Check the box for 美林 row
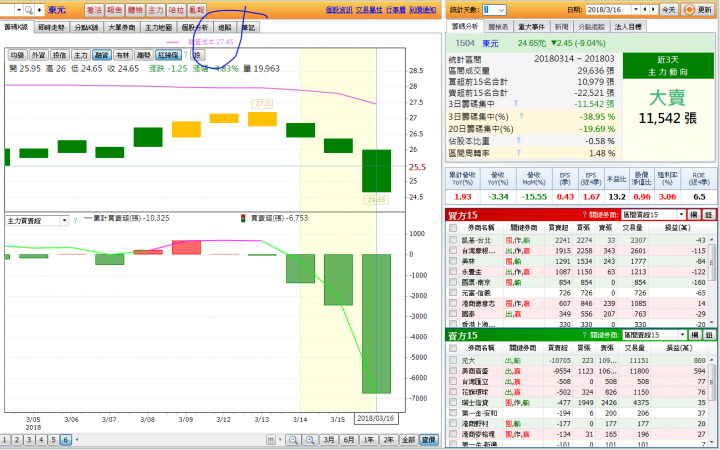Viewport: 720px width, 450px height. (453, 261)
